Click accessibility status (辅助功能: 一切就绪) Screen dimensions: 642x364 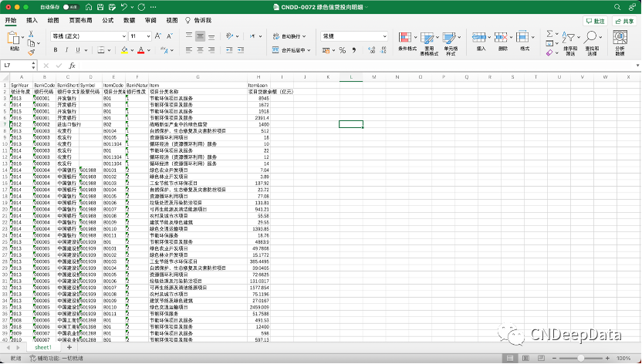click(x=57, y=359)
